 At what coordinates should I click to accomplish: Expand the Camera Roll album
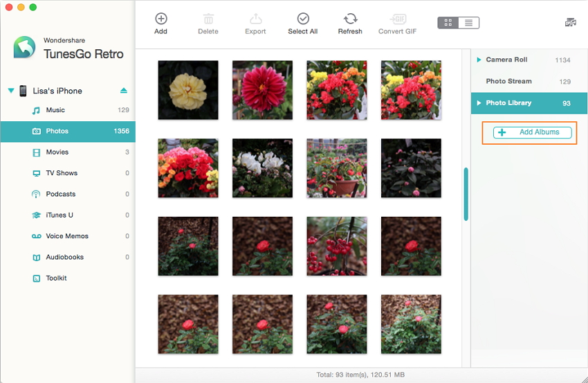coord(478,60)
